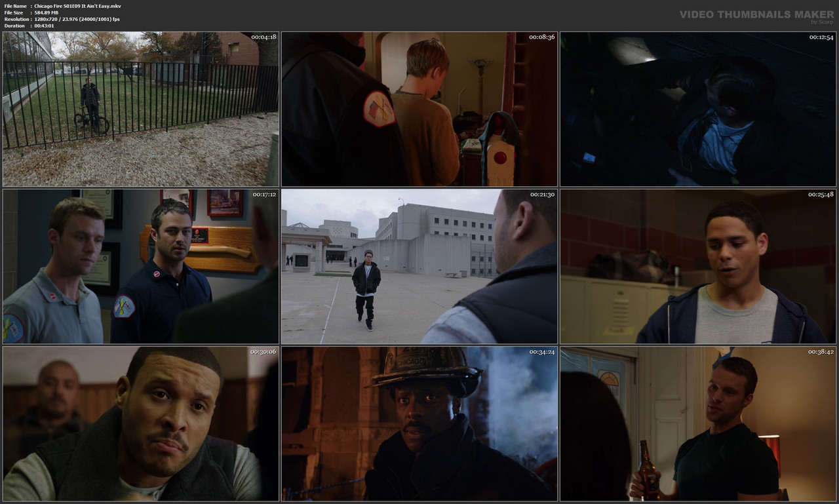Image resolution: width=839 pixels, height=504 pixels.
Task: Click the 00:21:30 timestamp overlay
Action: 543,194
